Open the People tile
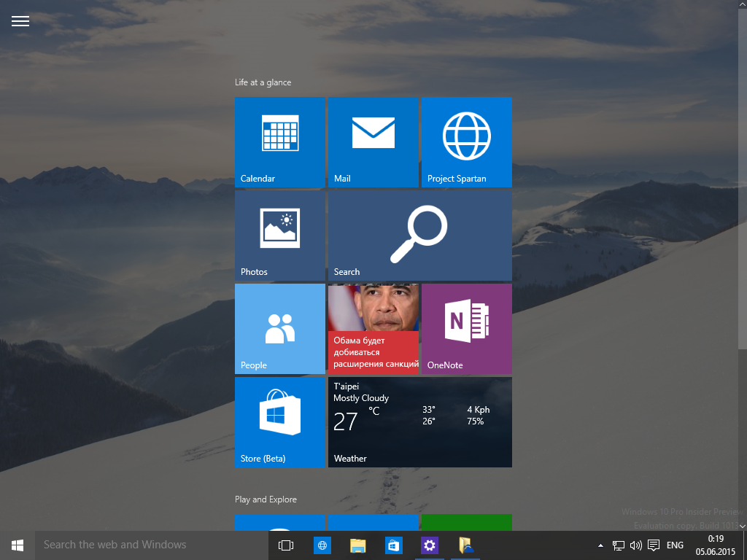This screenshot has width=747, height=560. pyautogui.click(x=280, y=329)
